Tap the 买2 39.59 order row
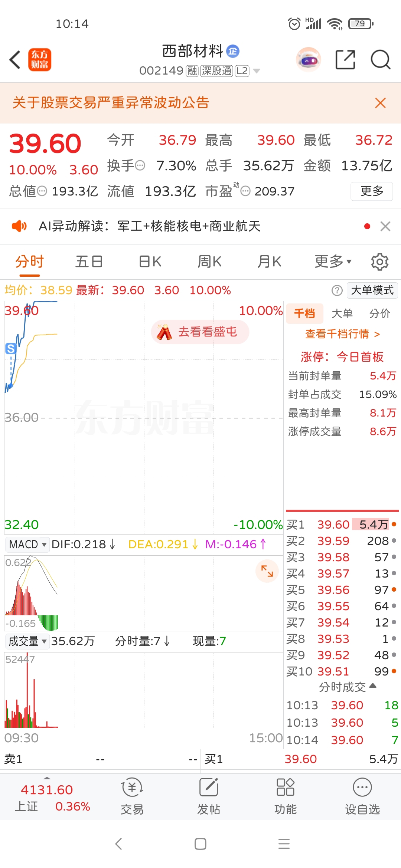401x868 pixels. tap(342, 541)
